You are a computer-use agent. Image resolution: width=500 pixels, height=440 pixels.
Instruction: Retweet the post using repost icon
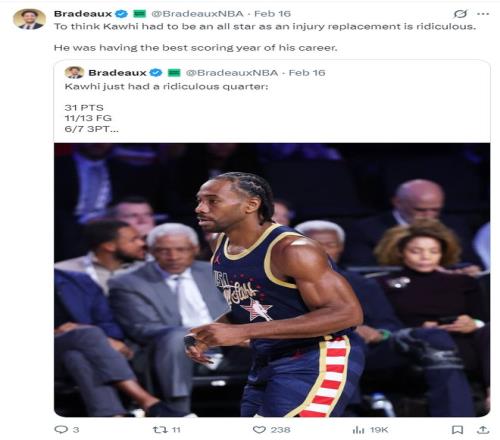pos(160,430)
